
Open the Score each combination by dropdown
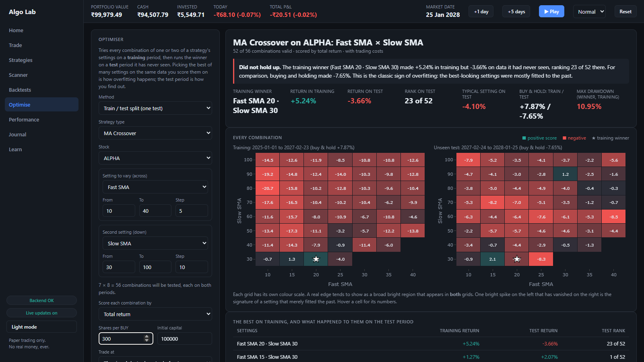tap(155, 314)
